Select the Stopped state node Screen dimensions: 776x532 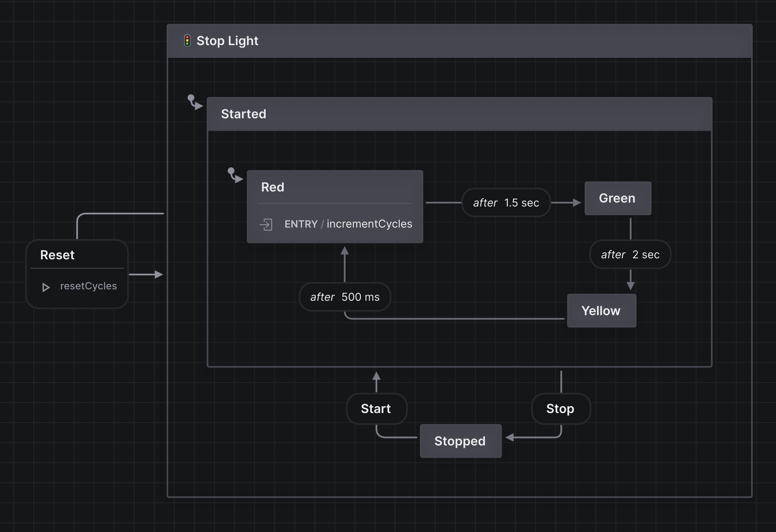(460, 441)
